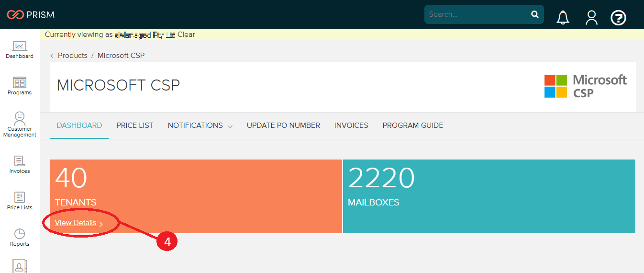Open the INVOICES tab
This screenshot has width=644, height=273.
(x=351, y=125)
